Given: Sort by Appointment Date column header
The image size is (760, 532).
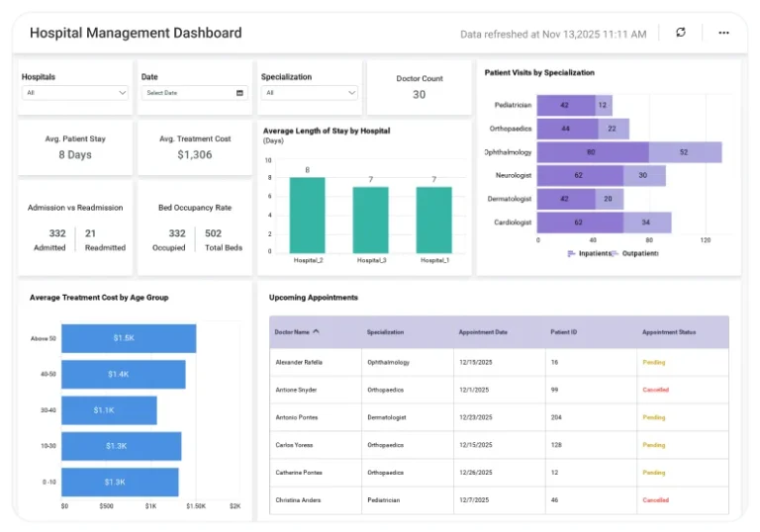Looking at the screenshot, I should coord(483,332).
